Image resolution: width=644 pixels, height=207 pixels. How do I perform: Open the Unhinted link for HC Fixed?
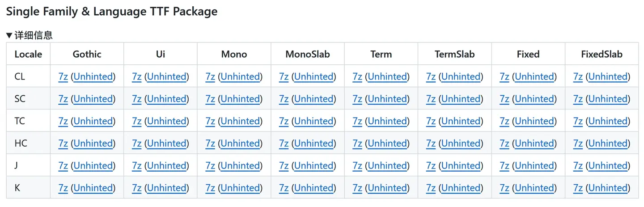coord(534,144)
